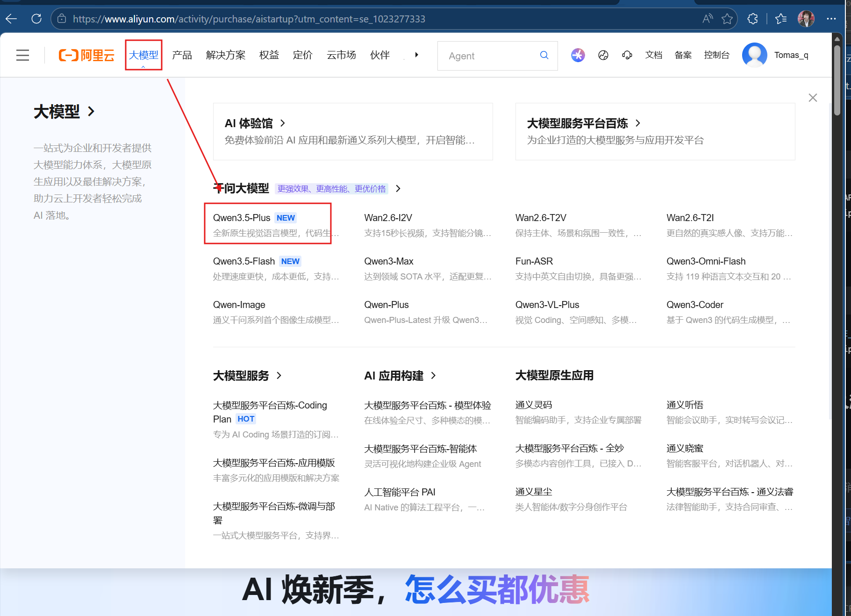Click 更强效果、更高性能、更优价格 tag
This screenshot has width=851, height=616.
[332, 188]
